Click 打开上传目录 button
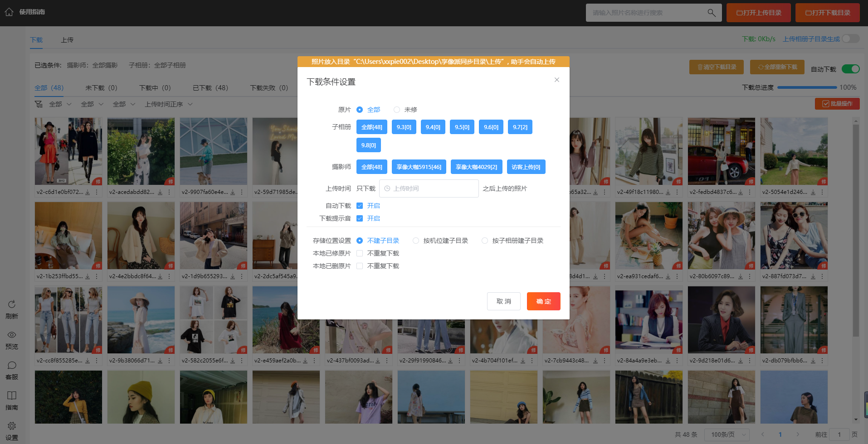868x444 pixels. pos(759,13)
